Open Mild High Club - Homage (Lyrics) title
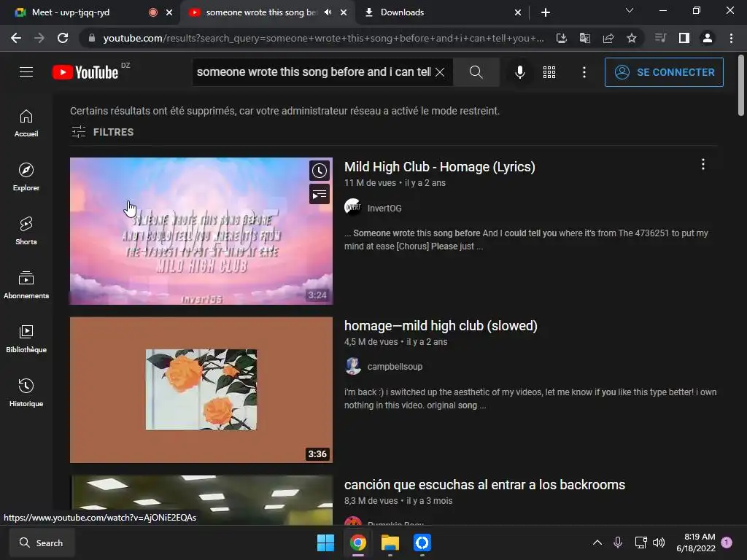The height and width of the screenshot is (560, 747). pyautogui.click(x=440, y=167)
